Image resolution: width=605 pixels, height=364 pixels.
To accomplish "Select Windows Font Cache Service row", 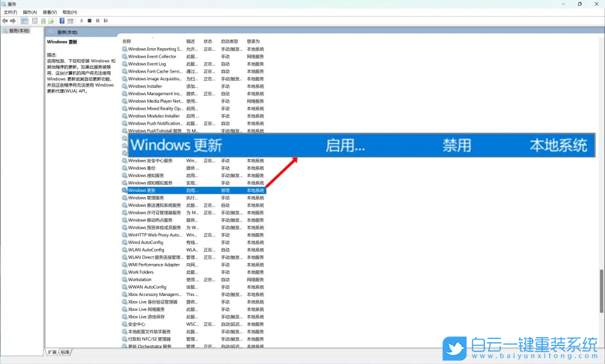I will pos(194,71).
